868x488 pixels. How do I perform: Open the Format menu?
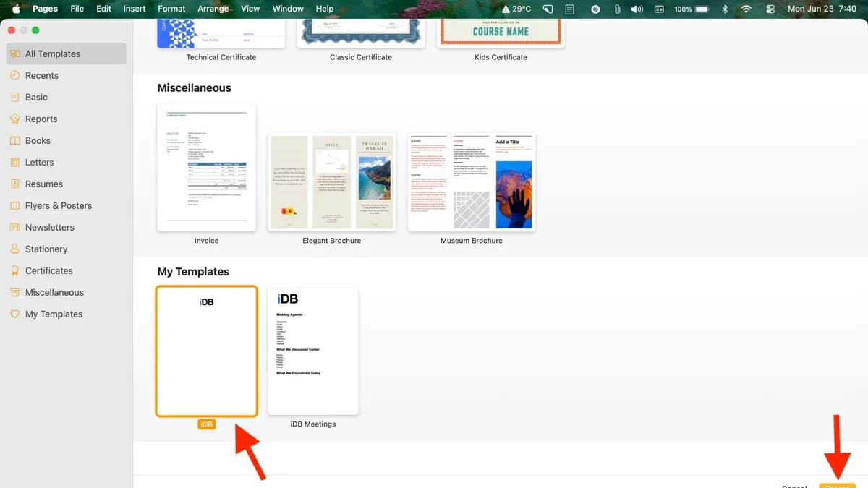171,9
